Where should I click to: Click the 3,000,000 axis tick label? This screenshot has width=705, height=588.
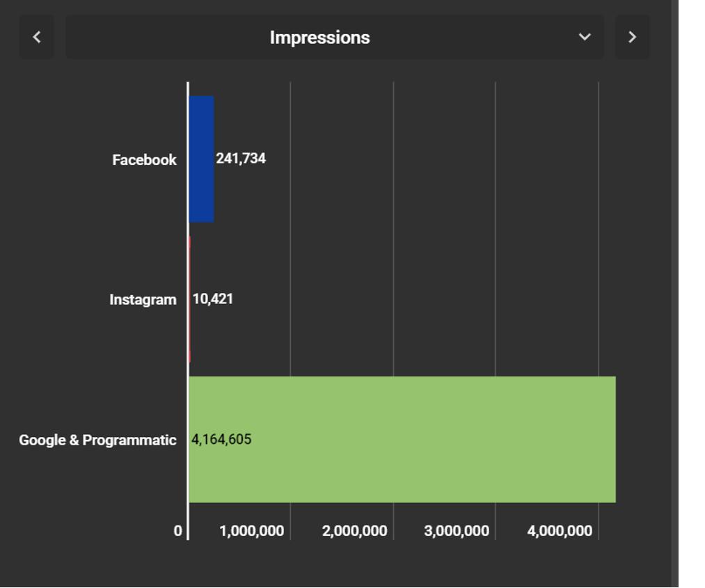(x=457, y=531)
